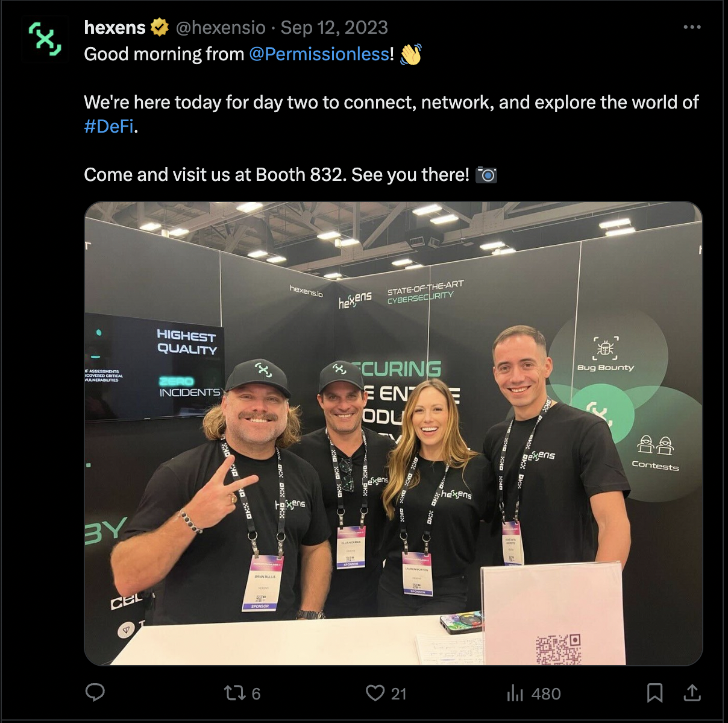Viewport: 728px width, 723px height.
Task: Click the hexens display name
Action: 115,27
